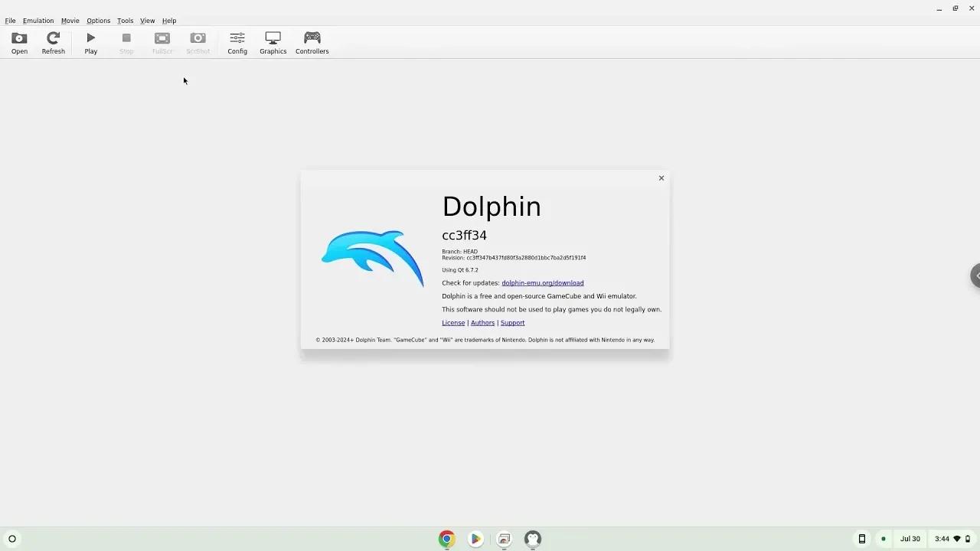Take a screenshot with the ScrShot icon
The image size is (980, 551).
tap(198, 42)
